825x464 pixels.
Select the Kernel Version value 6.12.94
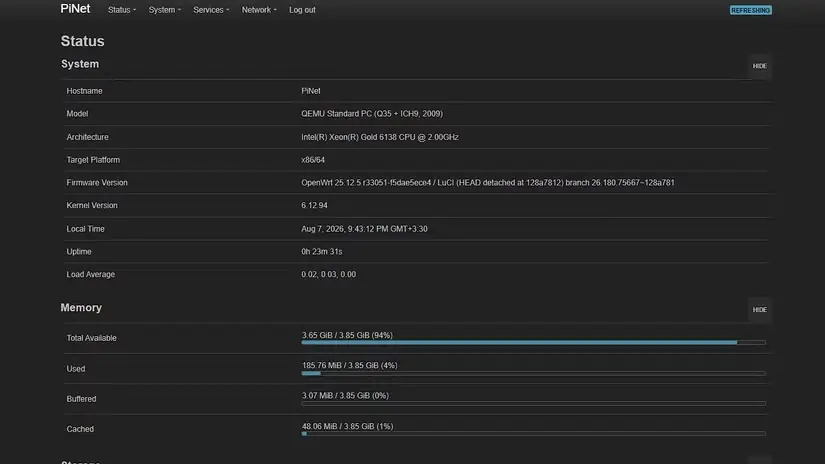[314, 205]
